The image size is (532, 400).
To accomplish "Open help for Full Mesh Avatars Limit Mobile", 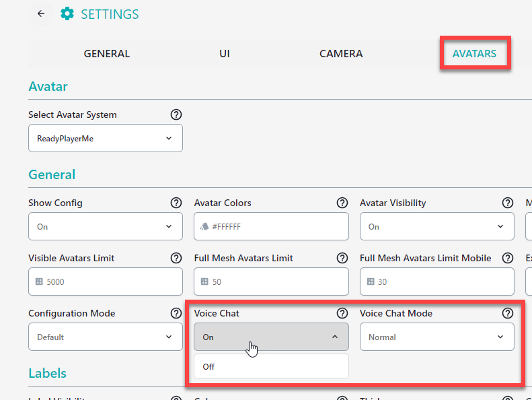I will coord(508,258).
